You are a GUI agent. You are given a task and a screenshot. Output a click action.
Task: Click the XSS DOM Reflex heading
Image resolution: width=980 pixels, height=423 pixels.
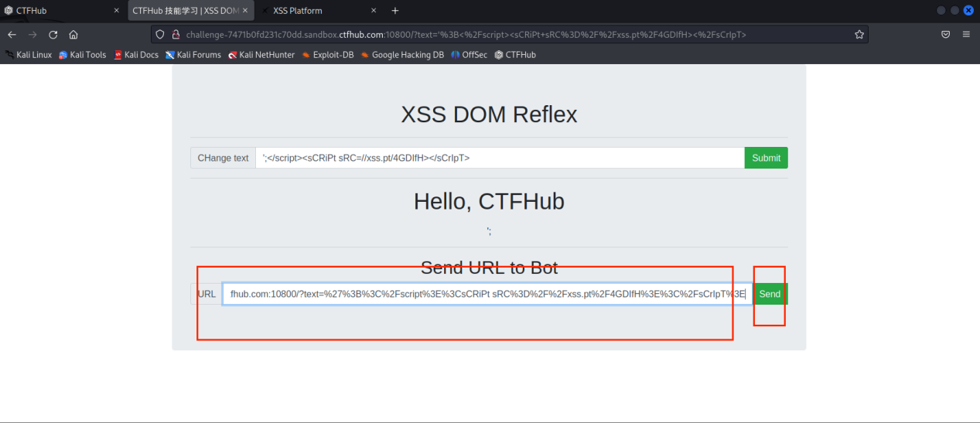coord(489,114)
